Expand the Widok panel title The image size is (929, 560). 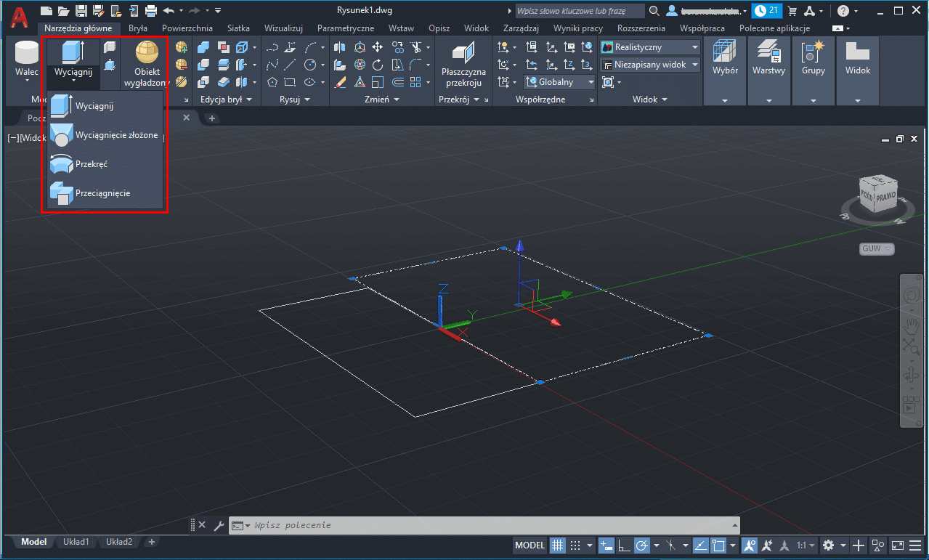coord(650,100)
